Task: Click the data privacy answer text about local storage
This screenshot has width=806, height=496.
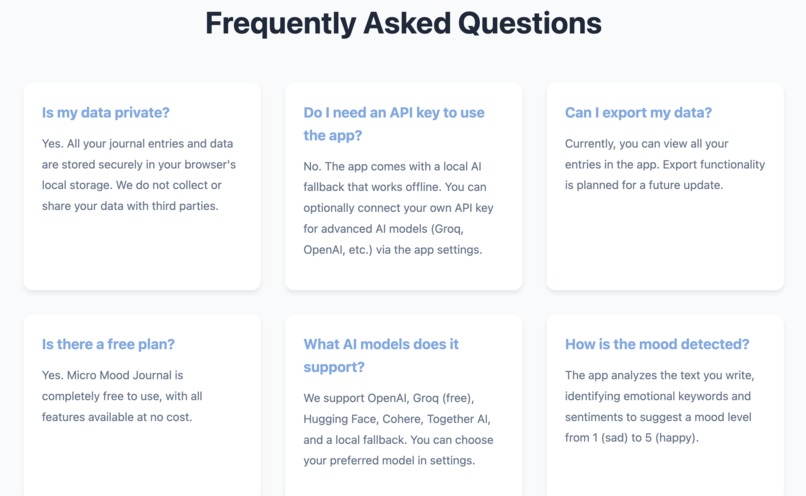Action: click(139, 175)
